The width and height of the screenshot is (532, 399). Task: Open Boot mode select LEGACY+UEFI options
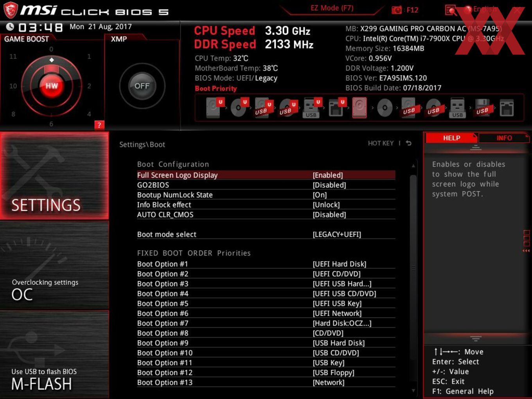[337, 234]
